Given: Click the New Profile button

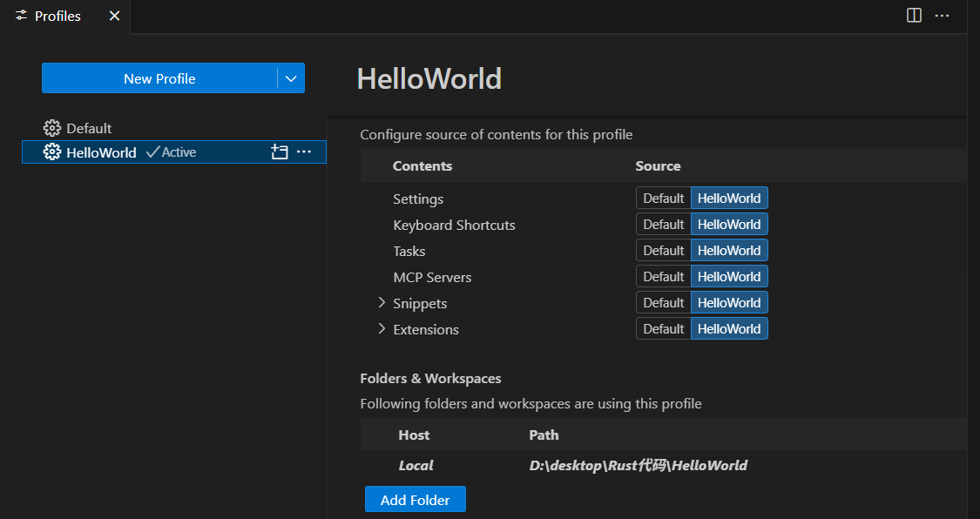Looking at the screenshot, I should click(x=159, y=78).
